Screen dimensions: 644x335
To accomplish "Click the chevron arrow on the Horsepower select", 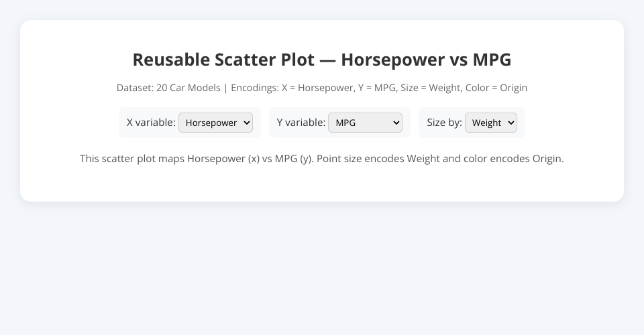I will pyautogui.click(x=246, y=123).
